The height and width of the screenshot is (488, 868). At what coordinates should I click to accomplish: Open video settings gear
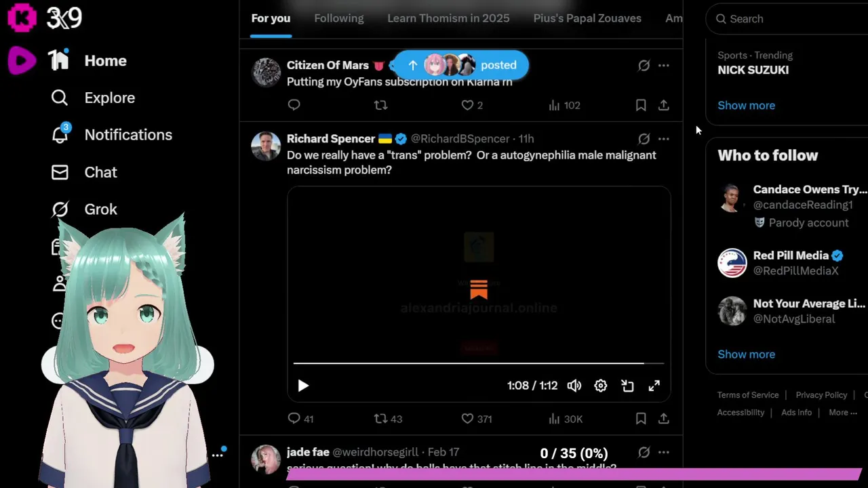point(601,386)
